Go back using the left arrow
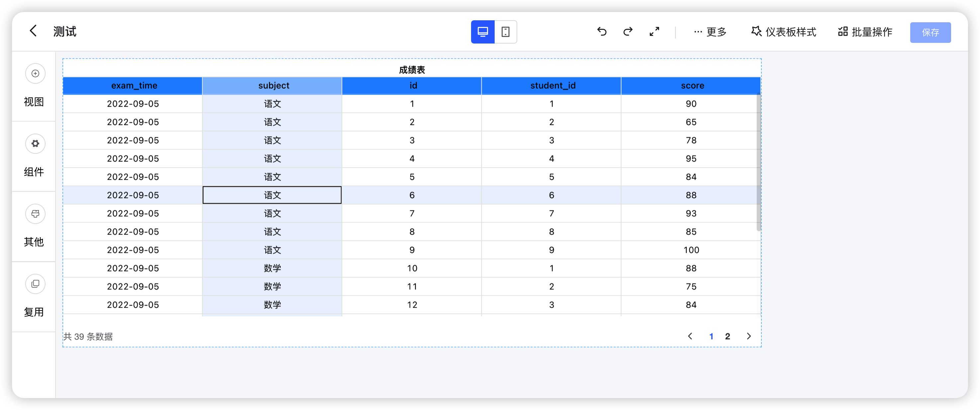The height and width of the screenshot is (410, 980). point(33,31)
